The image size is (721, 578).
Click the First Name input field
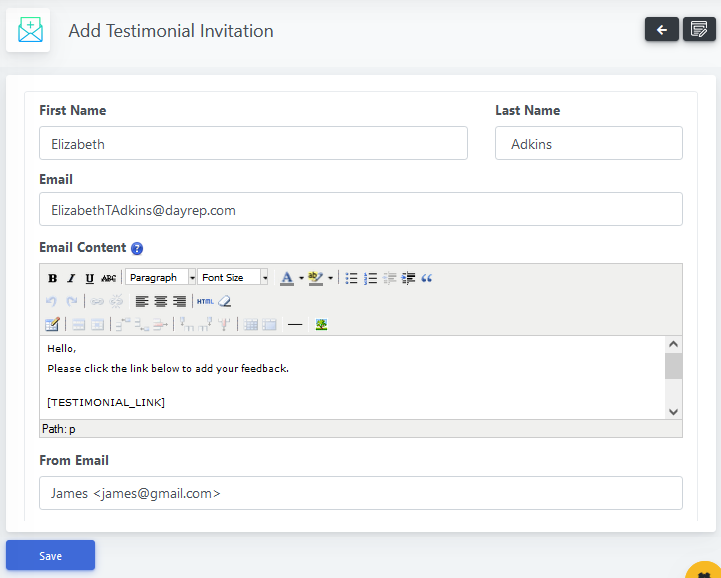[253, 144]
